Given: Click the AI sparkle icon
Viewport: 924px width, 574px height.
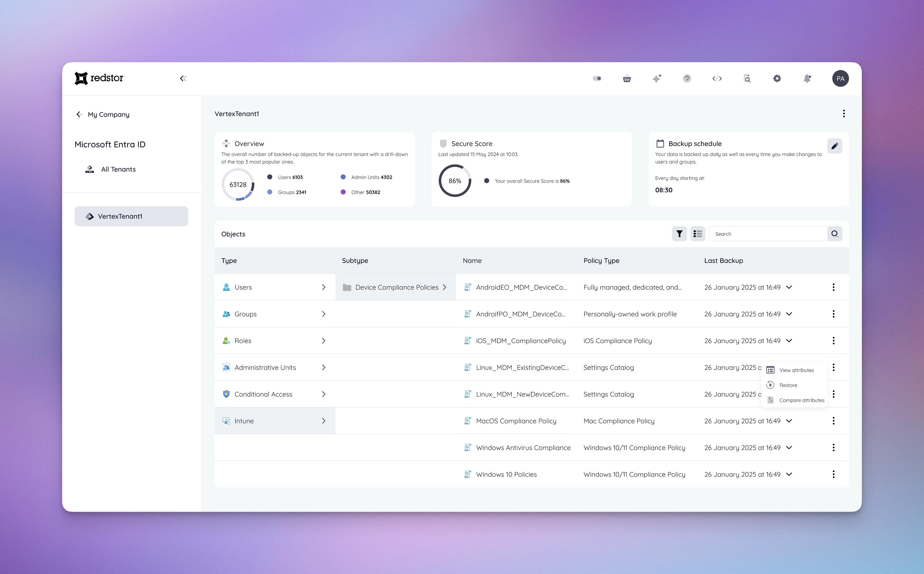Looking at the screenshot, I should tap(657, 79).
